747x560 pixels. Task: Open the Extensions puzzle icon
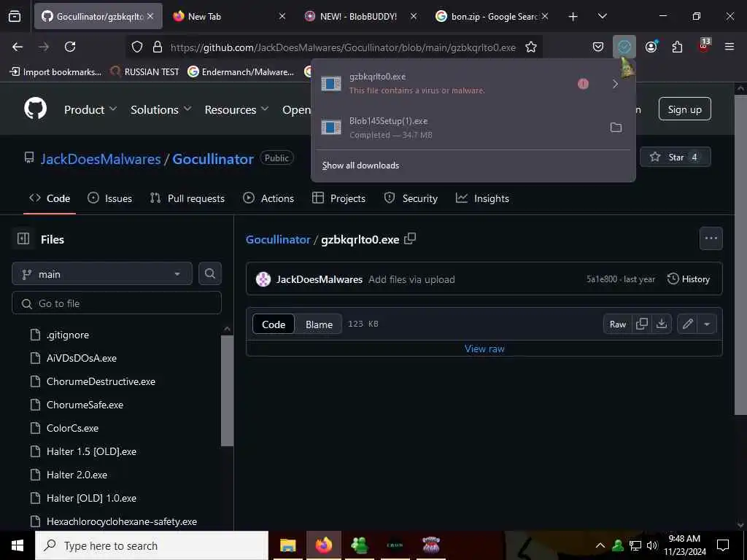click(x=677, y=47)
